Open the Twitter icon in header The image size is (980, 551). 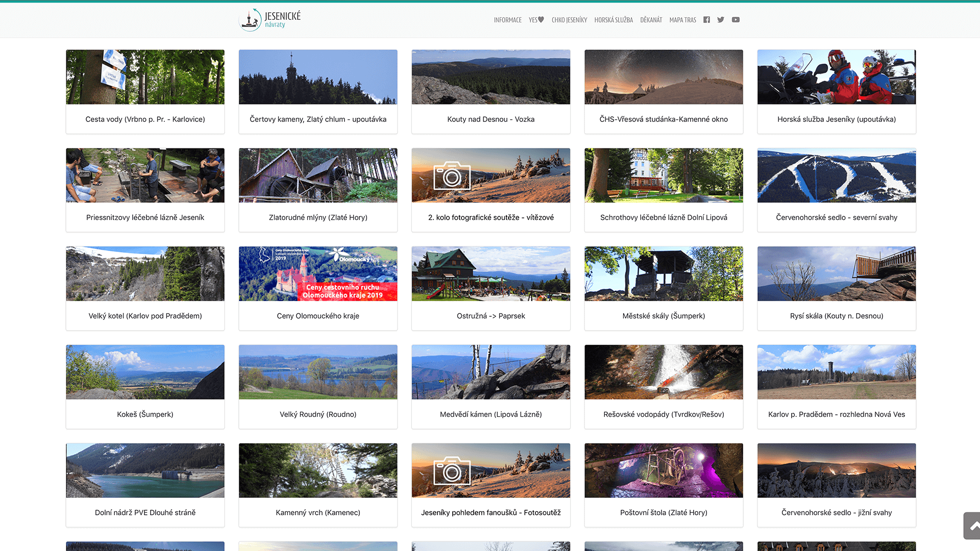point(721,20)
